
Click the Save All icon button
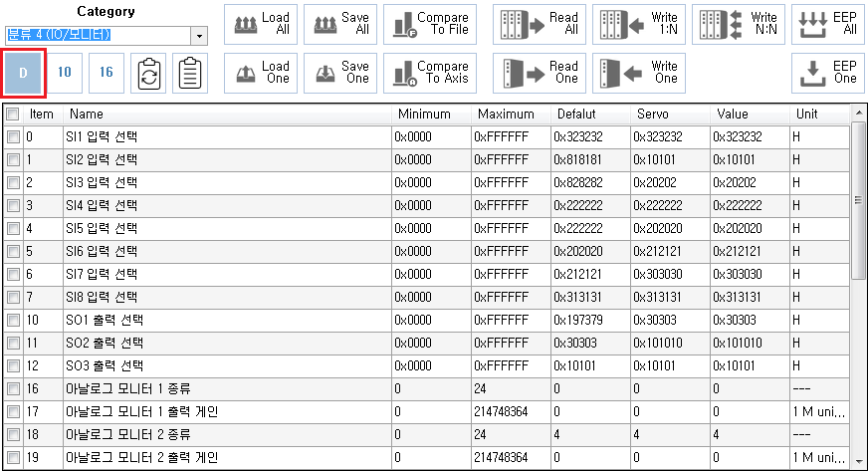point(339,25)
